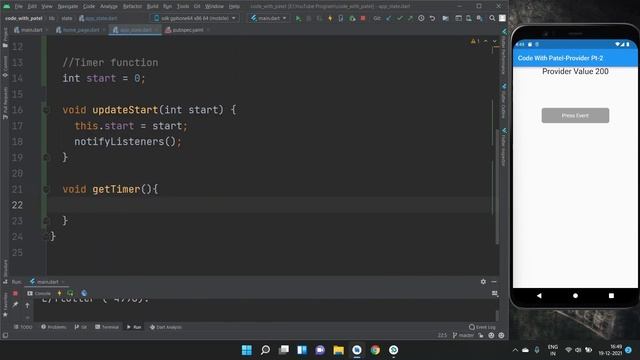
Task: Open Windows taskbar search
Action: (265, 350)
